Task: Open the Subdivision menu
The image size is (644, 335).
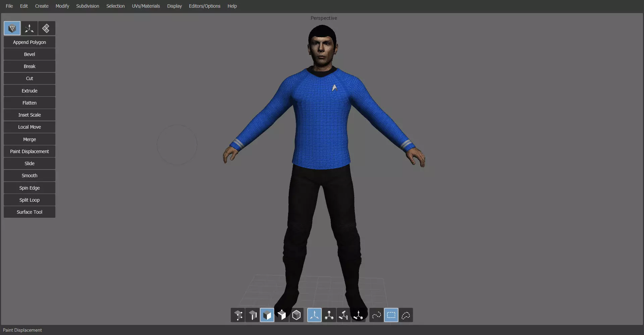Action: click(88, 6)
